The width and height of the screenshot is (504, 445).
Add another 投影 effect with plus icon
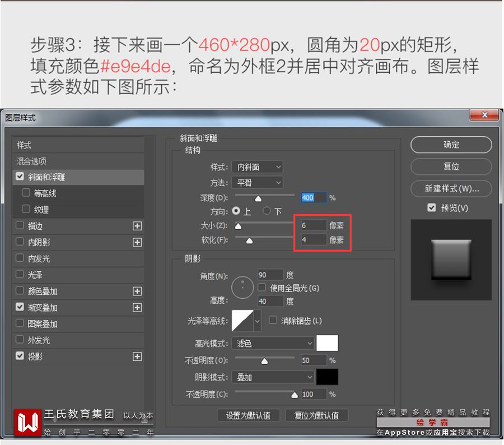(137, 356)
